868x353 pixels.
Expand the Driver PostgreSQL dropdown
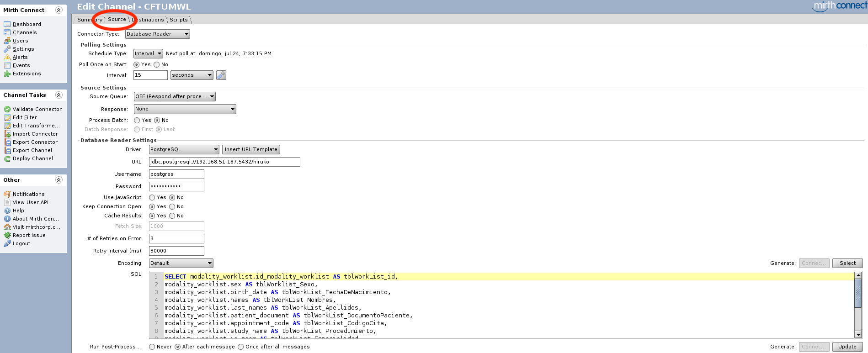point(184,150)
